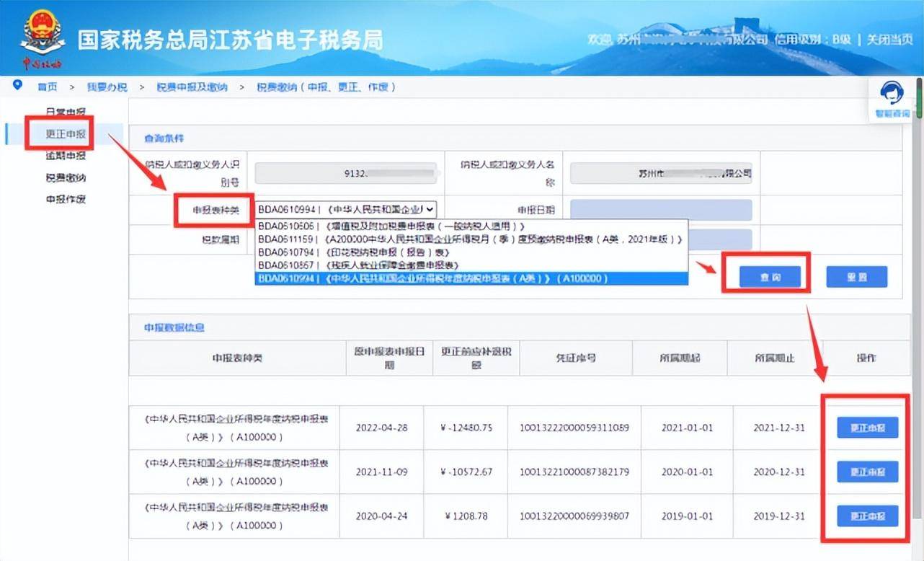Viewport: 924px width, 561px height.
Task: Click the 2021-11-09 date cell
Action: 381,472
